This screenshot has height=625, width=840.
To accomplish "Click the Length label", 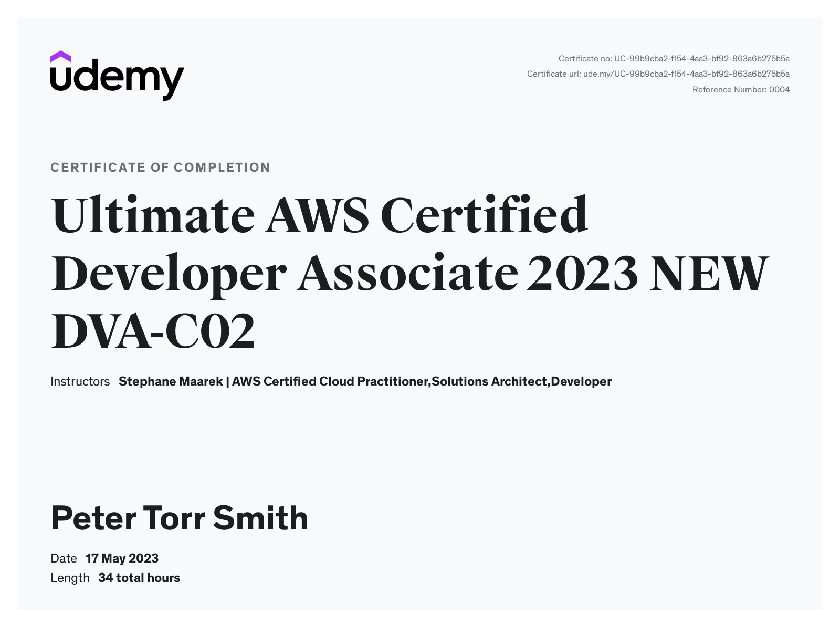I will [70, 578].
